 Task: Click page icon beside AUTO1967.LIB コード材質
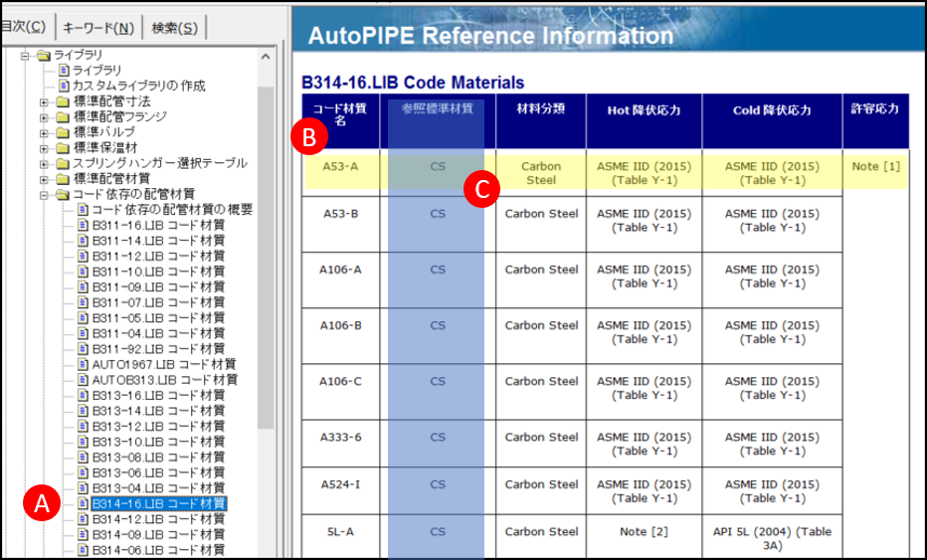tap(83, 364)
